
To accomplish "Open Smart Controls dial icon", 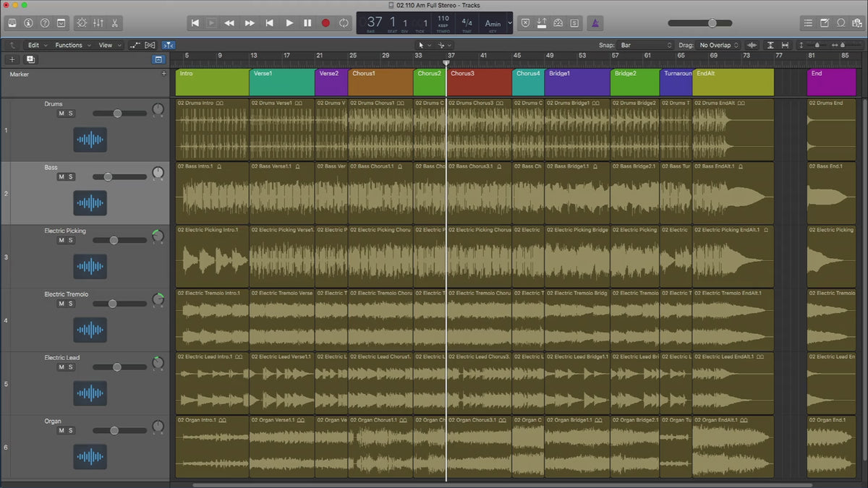I will coord(81,23).
